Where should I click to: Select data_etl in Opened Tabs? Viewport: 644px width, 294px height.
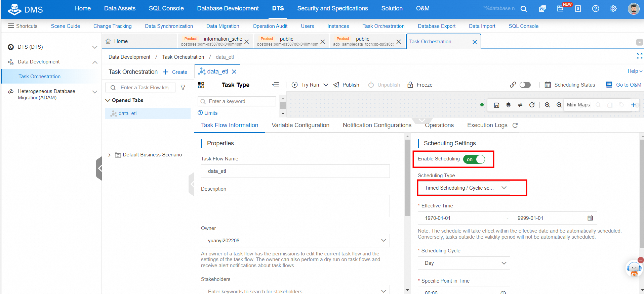[148, 113]
